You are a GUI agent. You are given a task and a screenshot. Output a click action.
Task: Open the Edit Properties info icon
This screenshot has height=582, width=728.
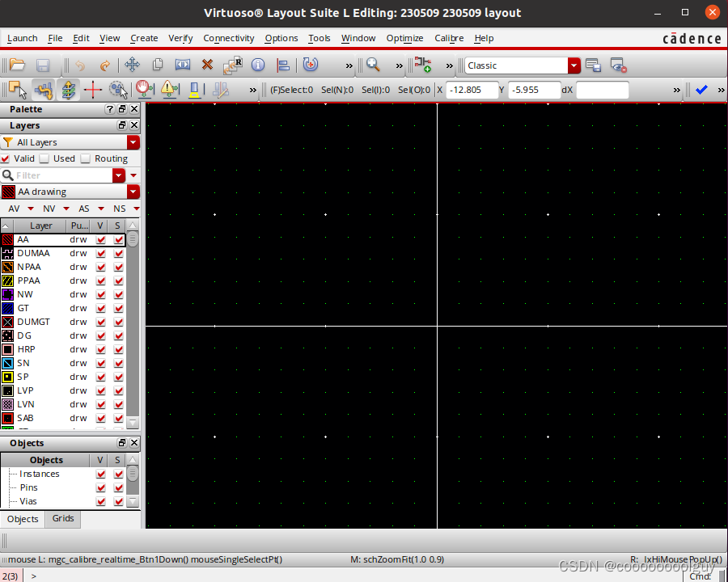click(258, 65)
